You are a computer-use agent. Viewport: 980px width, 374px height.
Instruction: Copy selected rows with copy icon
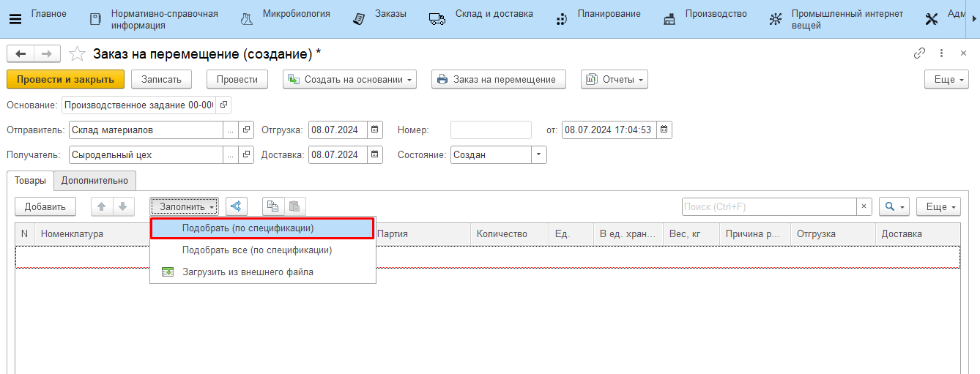pyautogui.click(x=273, y=206)
